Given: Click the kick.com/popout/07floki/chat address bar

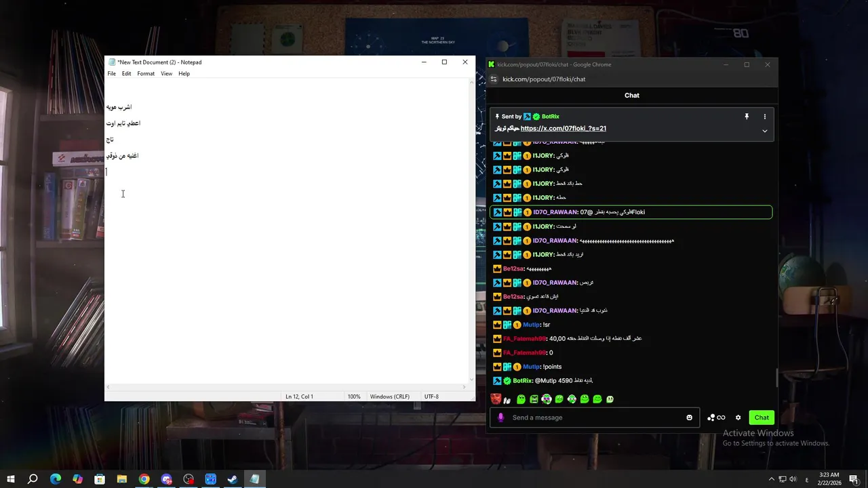Looking at the screenshot, I should (544, 79).
